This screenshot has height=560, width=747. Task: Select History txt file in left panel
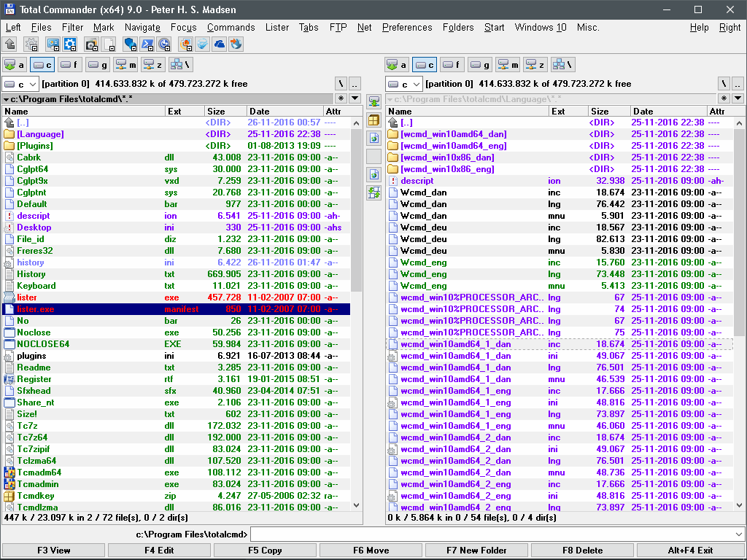[x=177, y=274]
